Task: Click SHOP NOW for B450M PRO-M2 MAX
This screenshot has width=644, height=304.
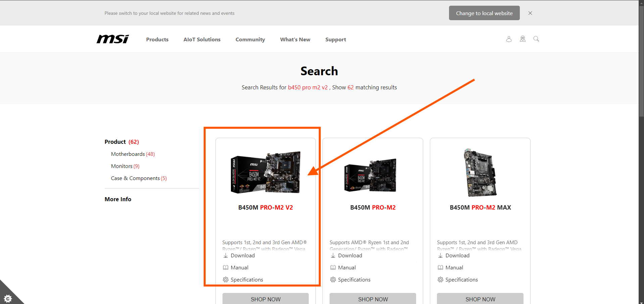Action: pos(480,299)
